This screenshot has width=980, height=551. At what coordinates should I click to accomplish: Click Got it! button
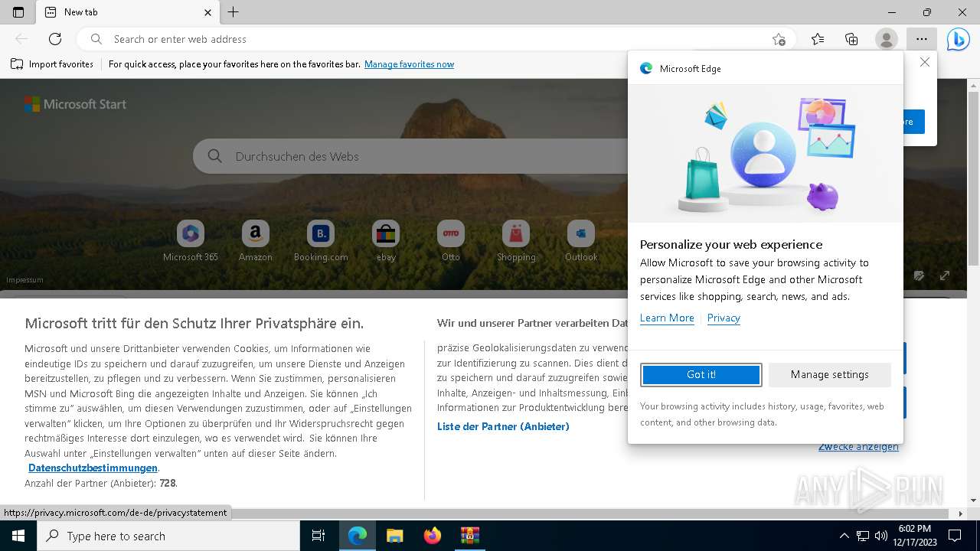(701, 374)
